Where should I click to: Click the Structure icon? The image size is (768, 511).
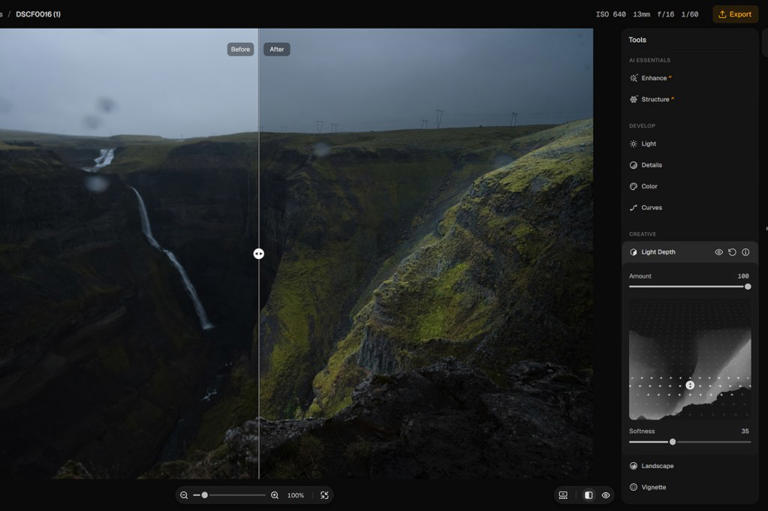(x=633, y=99)
